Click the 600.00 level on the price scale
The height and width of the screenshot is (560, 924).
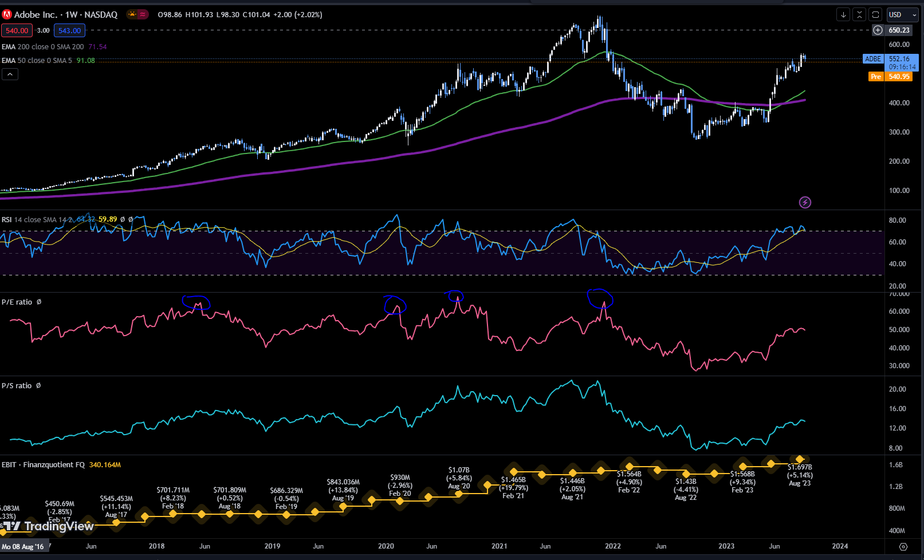point(899,45)
